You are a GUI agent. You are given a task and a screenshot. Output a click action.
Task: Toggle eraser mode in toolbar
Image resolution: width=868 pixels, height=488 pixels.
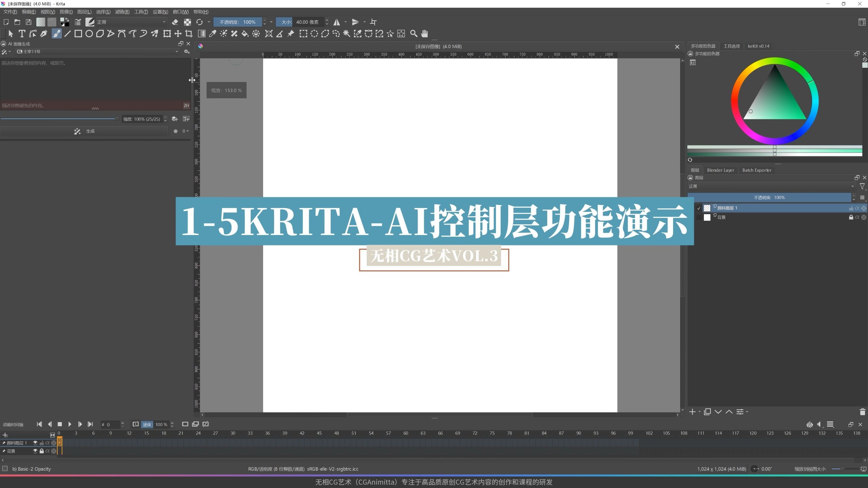[x=175, y=22]
